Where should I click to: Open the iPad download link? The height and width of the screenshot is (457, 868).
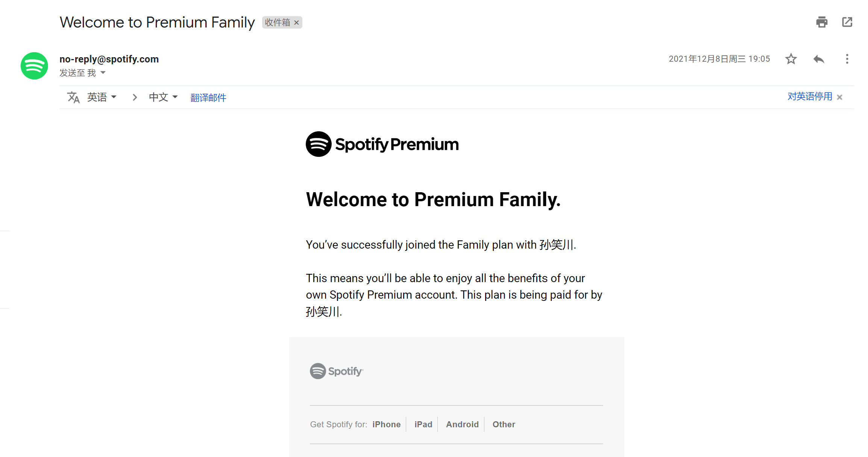(423, 424)
